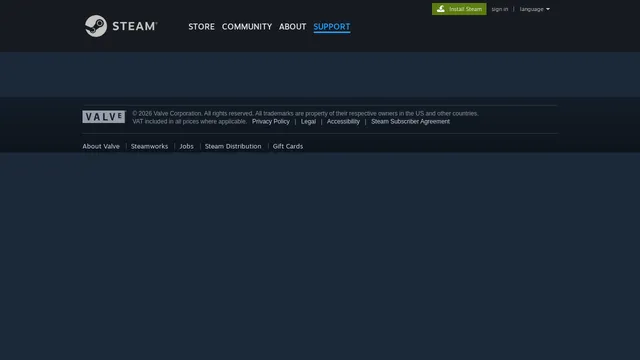
Task: Click the sign in link
Action: [x=500, y=9]
